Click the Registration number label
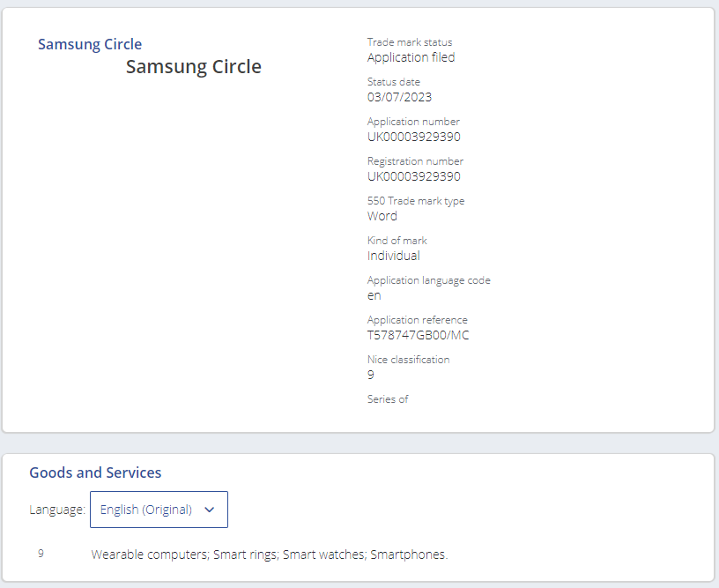The height and width of the screenshot is (588, 719). point(415,161)
